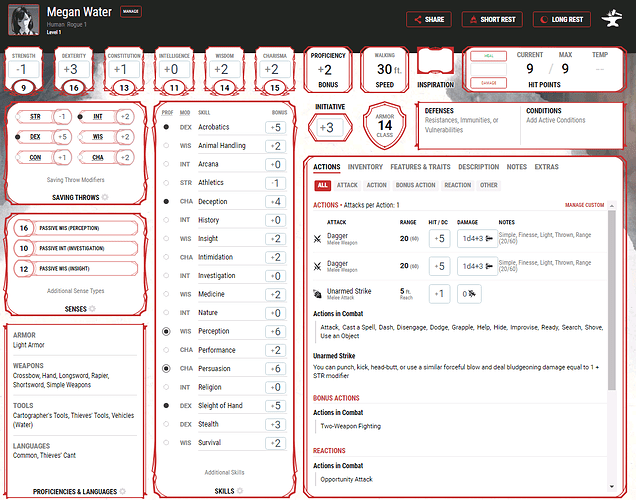Take a Long Rest
Screen dimensions: 636x500
(x=562, y=19)
